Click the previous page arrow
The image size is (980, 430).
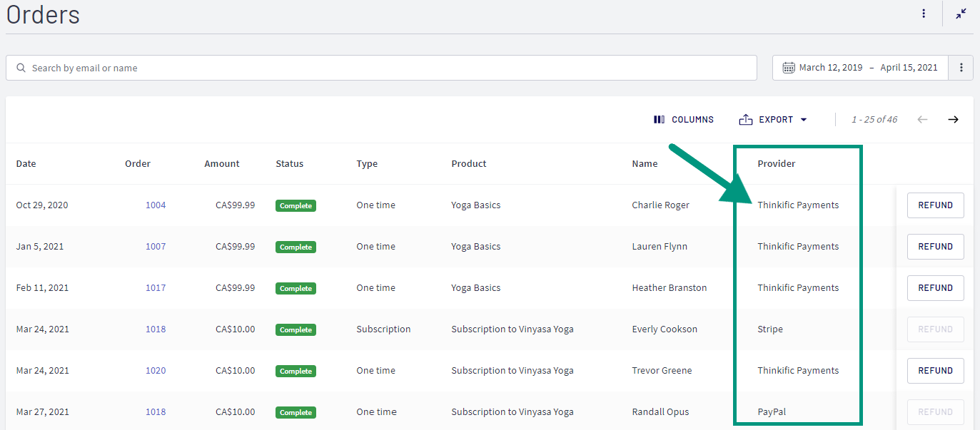tap(922, 120)
